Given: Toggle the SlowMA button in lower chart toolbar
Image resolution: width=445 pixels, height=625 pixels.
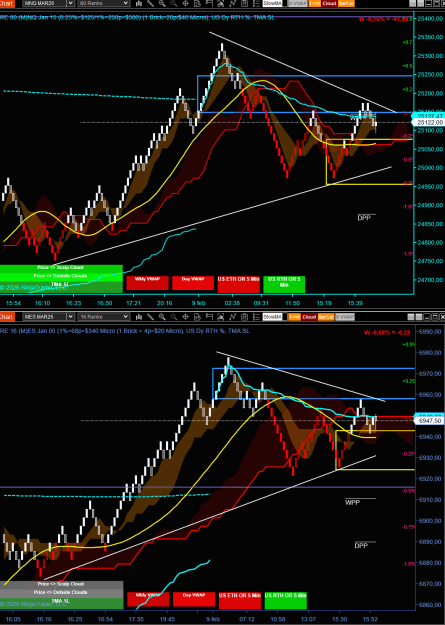Looking at the screenshot, I should (x=272, y=317).
